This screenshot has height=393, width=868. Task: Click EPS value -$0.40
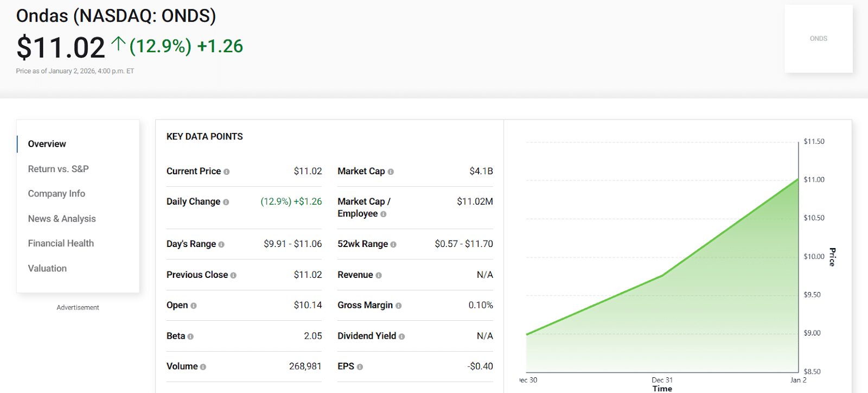[x=480, y=366]
